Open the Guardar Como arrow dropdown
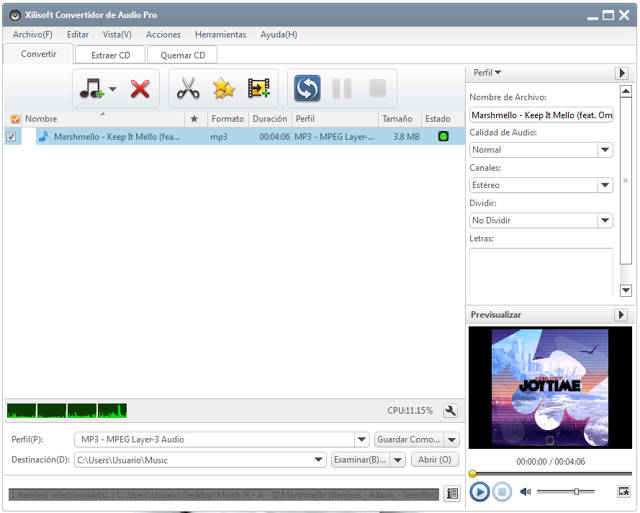 451,440
